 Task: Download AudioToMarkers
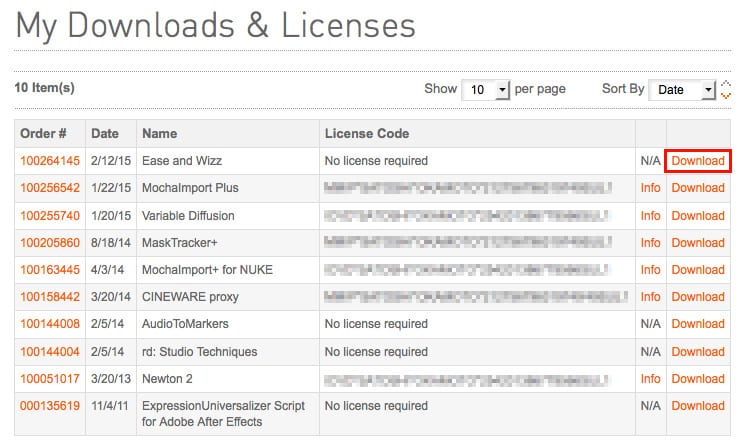click(698, 324)
